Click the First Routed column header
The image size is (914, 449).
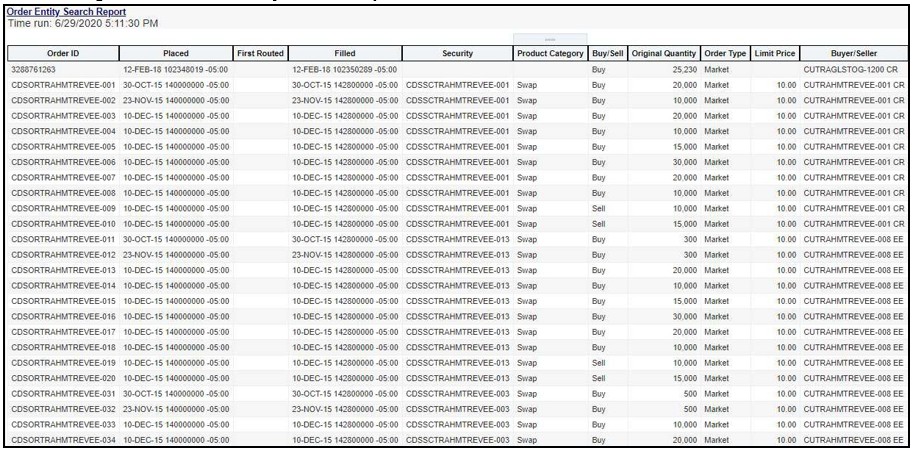click(x=261, y=54)
